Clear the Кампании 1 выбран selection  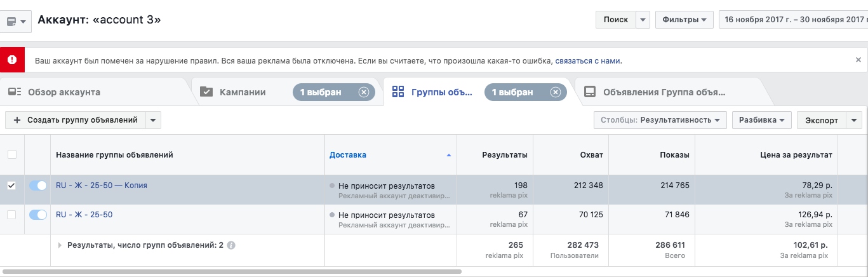click(x=364, y=92)
